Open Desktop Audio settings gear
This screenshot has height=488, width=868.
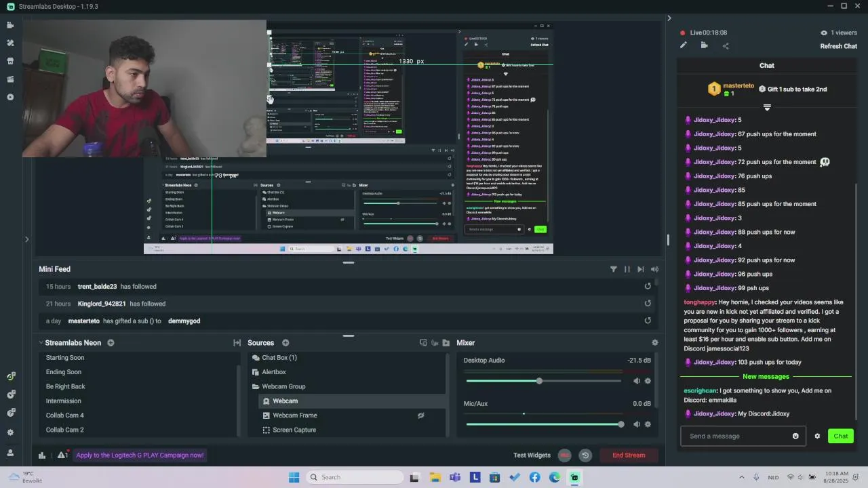648,381
